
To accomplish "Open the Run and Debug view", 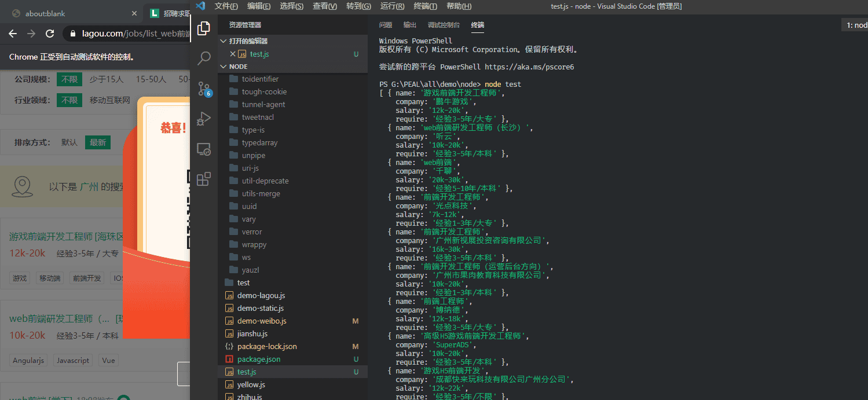I will [204, 119].
